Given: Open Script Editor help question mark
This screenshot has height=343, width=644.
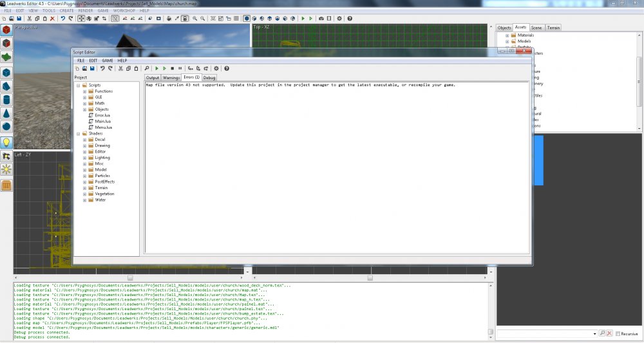Looking at the screenshot, I should pos(226,68).
